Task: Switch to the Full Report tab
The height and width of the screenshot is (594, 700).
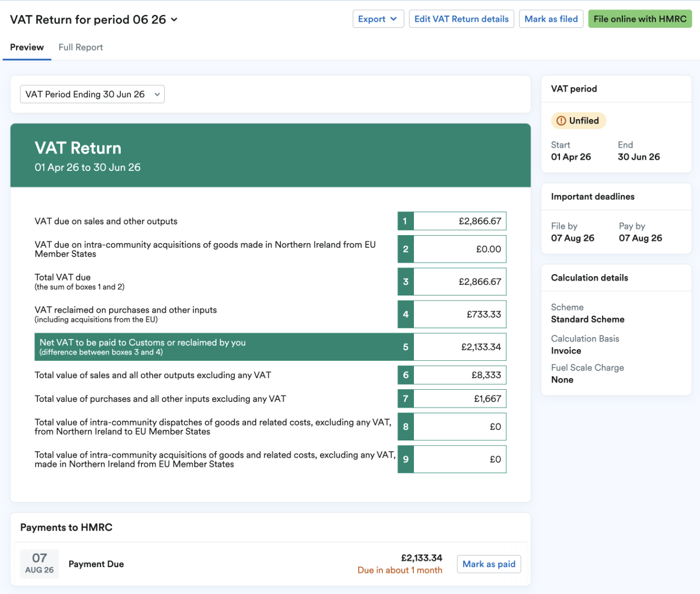Action: click(81, 48)
